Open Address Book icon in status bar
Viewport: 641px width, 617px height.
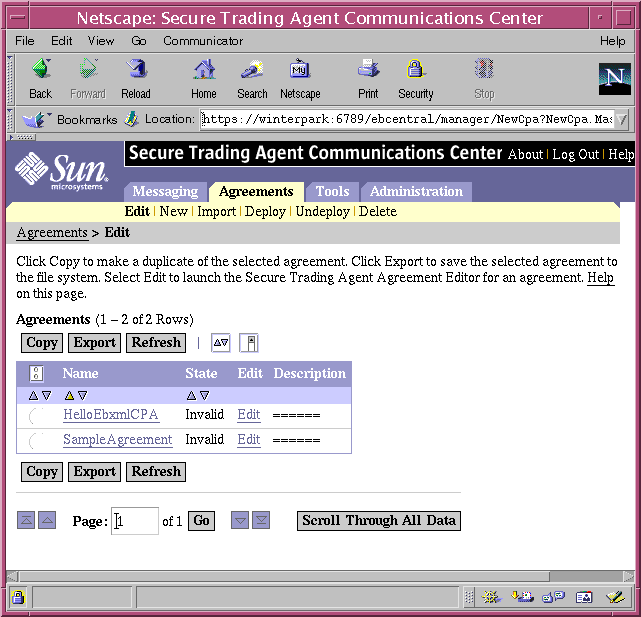coord(584,597)
